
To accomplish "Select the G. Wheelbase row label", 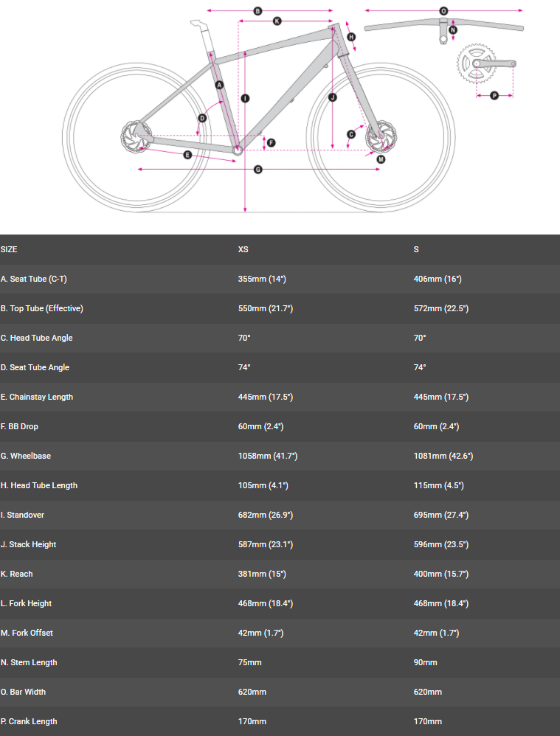I will tap(26, 456).
